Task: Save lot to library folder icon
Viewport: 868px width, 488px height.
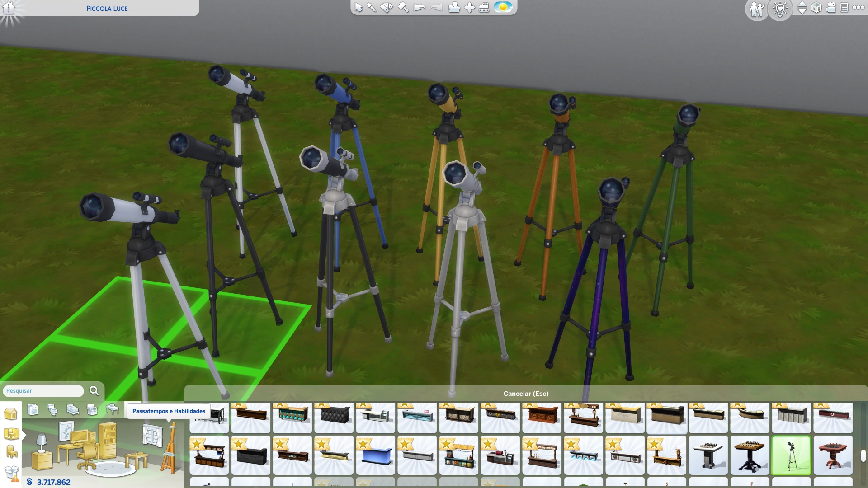Action: point(454,7)
